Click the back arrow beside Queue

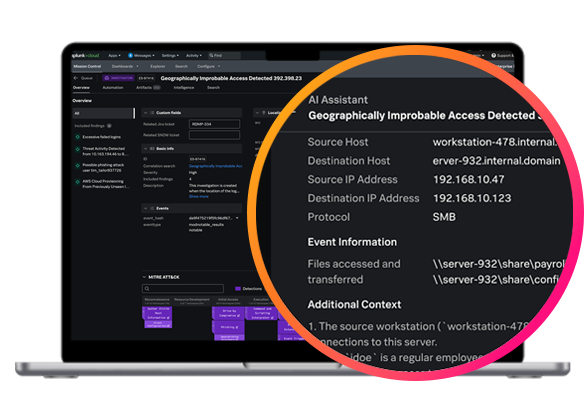[x=76, y=78]
